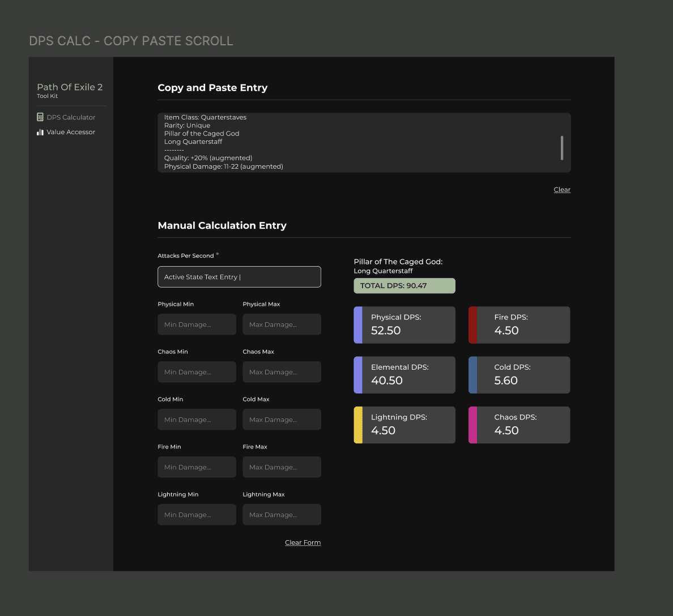
Task: Click the TOTAL DPS: 90.47 badge
Action: (x=404, y=286)
